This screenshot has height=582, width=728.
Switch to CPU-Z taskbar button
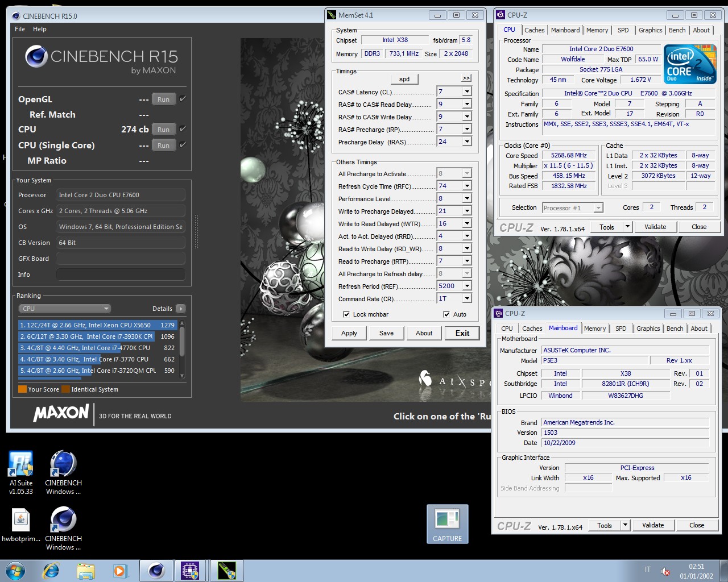click(190, 571)
